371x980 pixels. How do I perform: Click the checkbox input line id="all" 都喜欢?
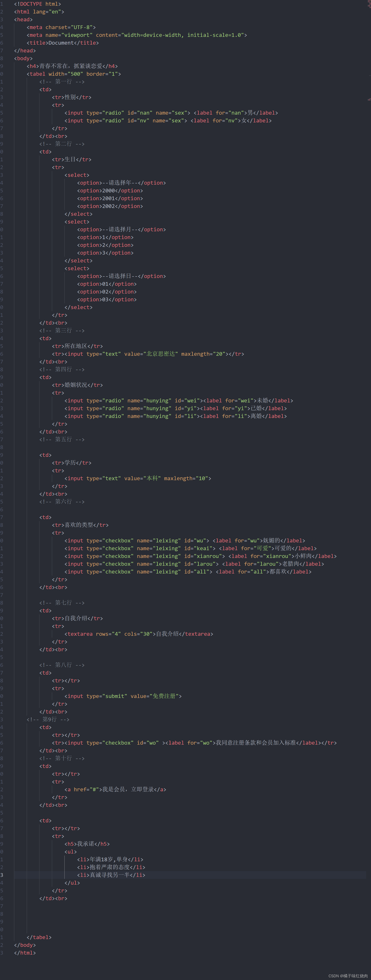188,572
